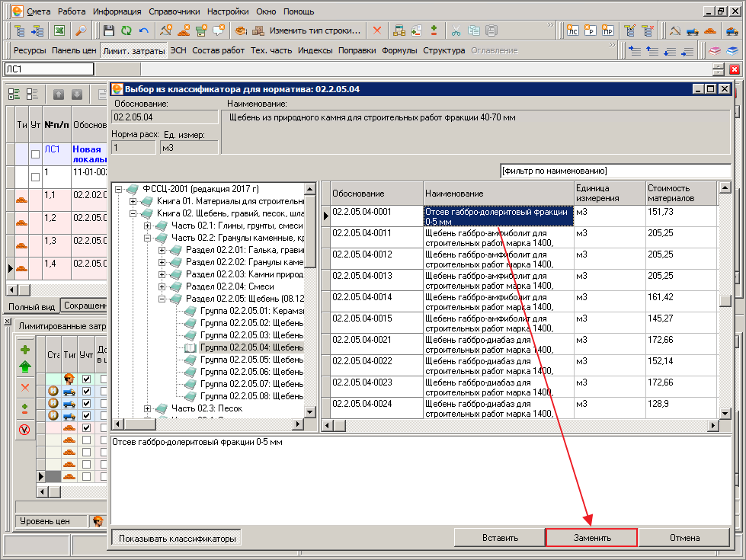Click the green refresh arrows icon
746x560 pixels.
tap(126, 31)
